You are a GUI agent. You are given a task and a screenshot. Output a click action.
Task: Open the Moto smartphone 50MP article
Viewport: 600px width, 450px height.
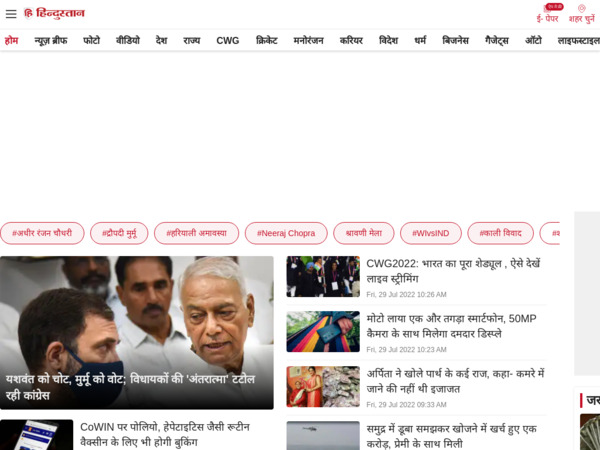[451, 326]
